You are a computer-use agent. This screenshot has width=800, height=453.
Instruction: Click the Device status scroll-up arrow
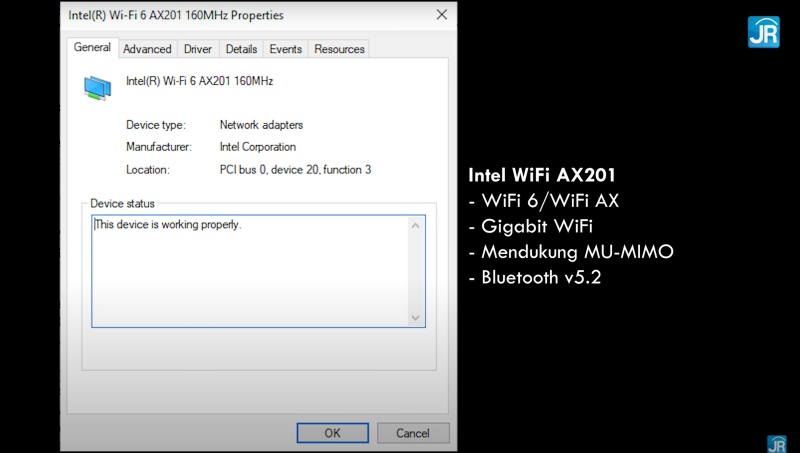416,226
